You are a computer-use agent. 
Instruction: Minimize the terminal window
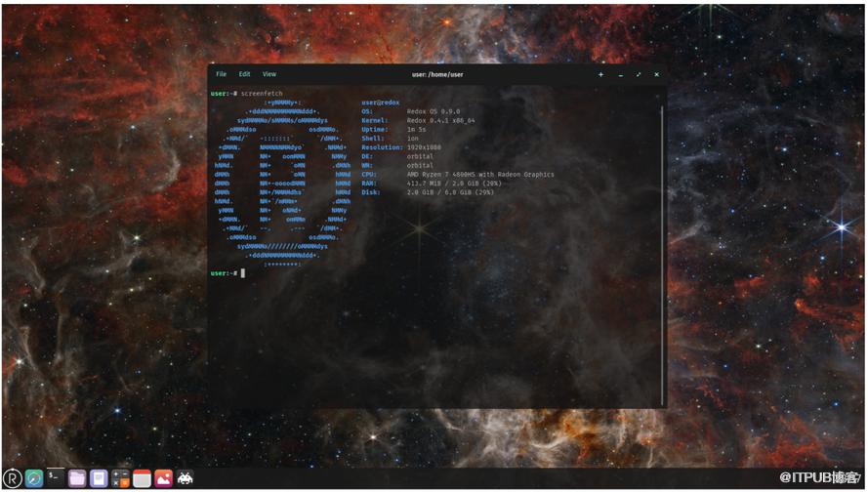tap(621, 75)
